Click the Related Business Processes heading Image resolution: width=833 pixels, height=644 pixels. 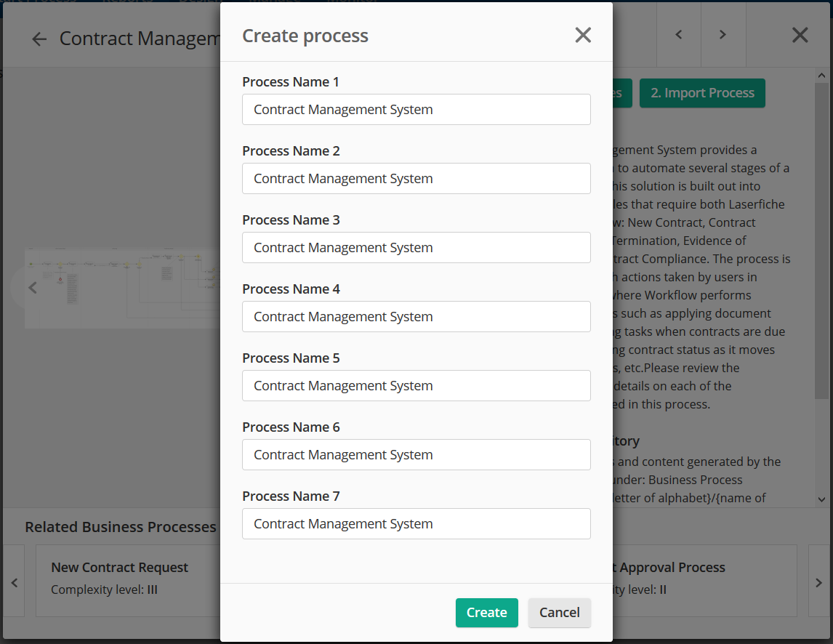(121, 526)
